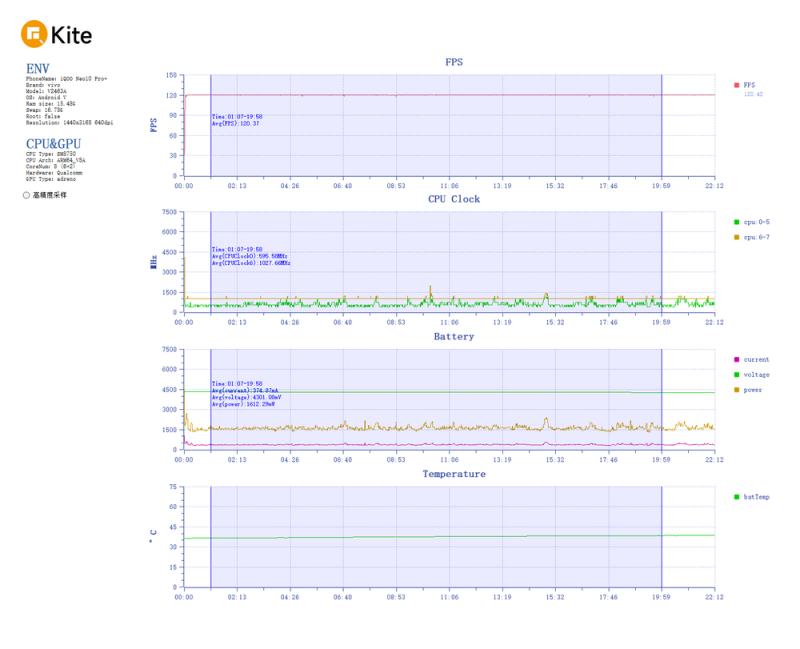
Task: Click the CPU Clock chart title
Action: click(454, 199)
